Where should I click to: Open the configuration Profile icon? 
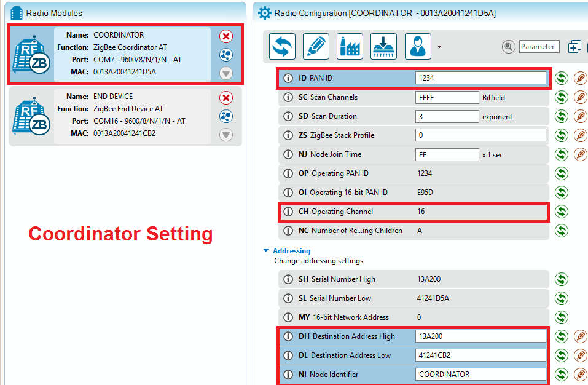pos(418,47)
